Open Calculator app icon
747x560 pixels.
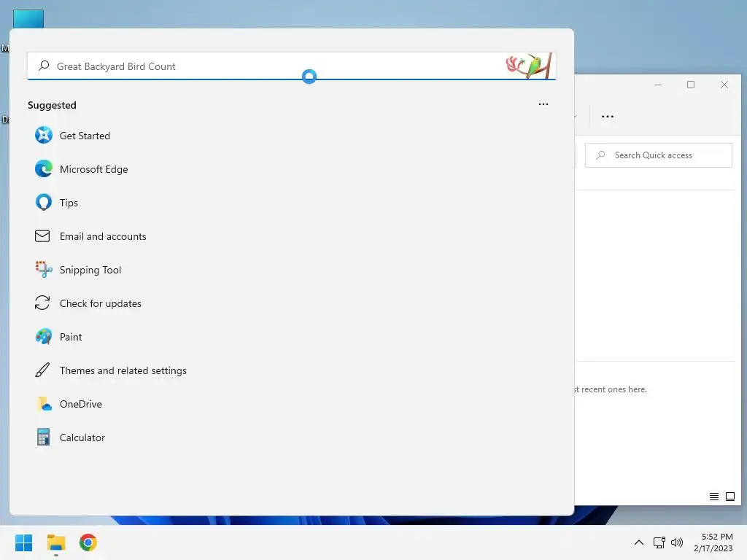tap(43, 437)
